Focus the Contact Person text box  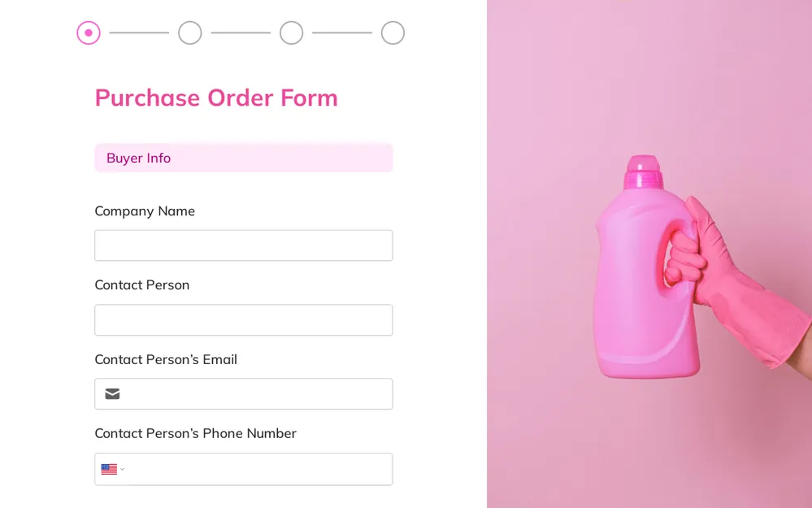(243, 320)
